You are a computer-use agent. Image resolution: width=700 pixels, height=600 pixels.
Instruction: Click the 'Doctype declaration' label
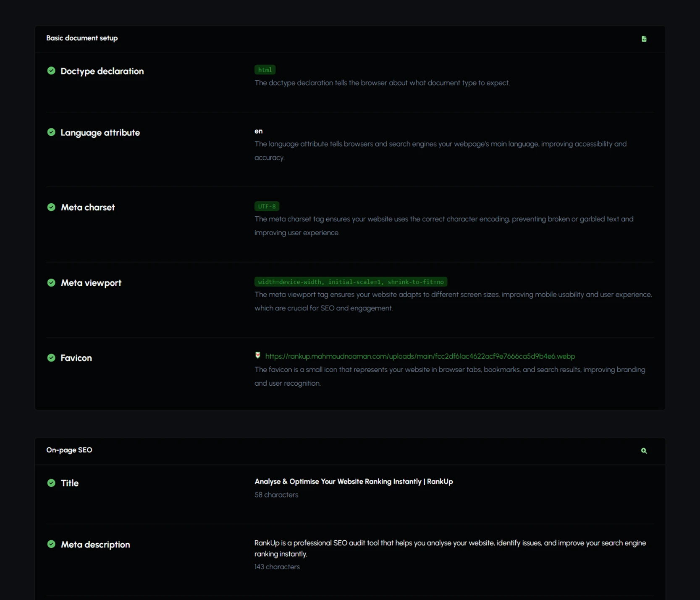point(102,71)
